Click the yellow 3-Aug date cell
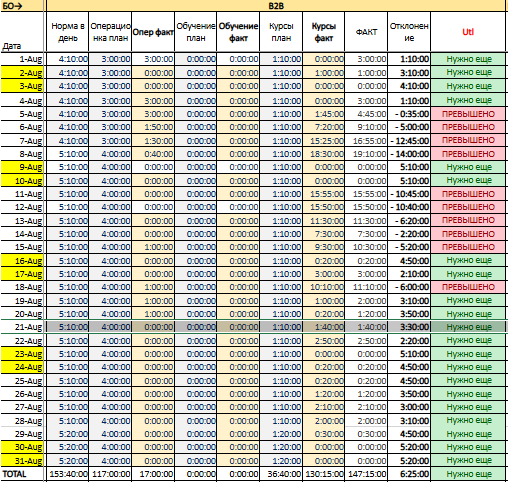508x482 pixels. pos(22,86)
